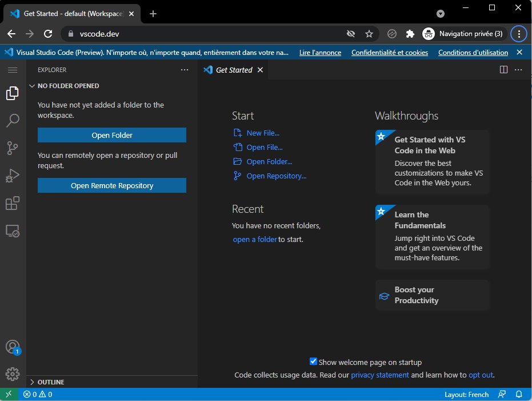Image resolution: width=532 pixels, height=401 pixels.
Task: Open the Run and Debug view
Action: pyautogui.click(x=13, y=175)
